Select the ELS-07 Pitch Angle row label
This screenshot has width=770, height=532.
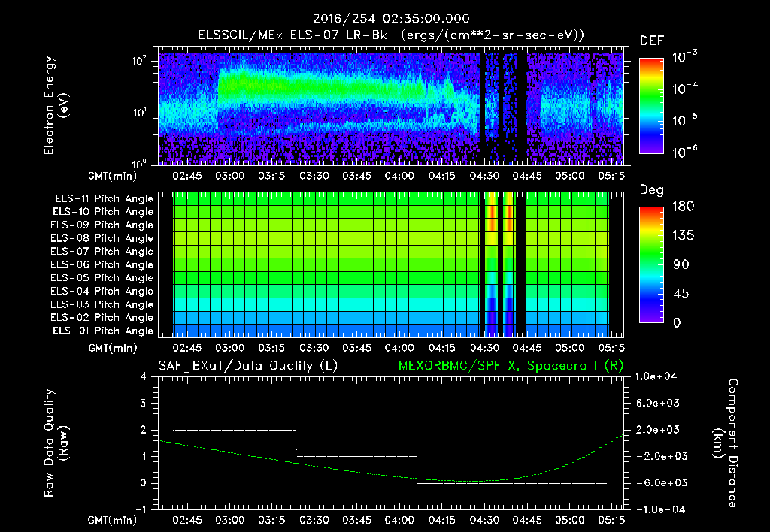[x=102, y=251]
